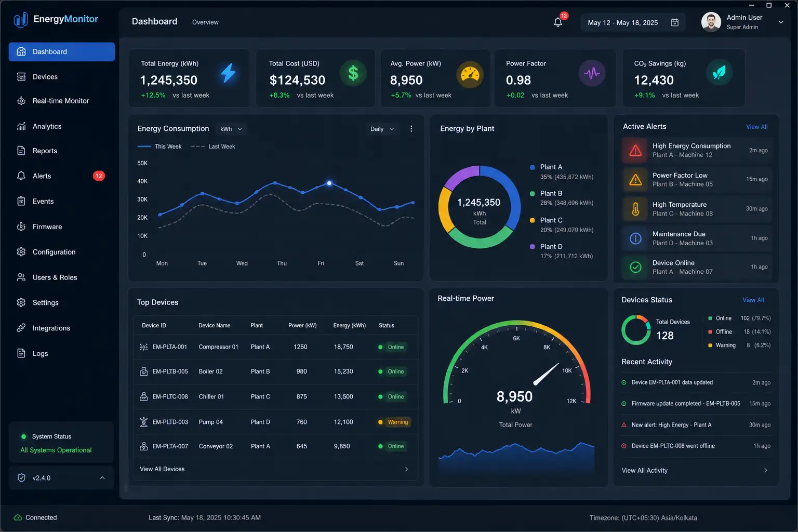Click the High Energy Consumption red warning icon
798x532 pixels.
[x=635, y=151]
